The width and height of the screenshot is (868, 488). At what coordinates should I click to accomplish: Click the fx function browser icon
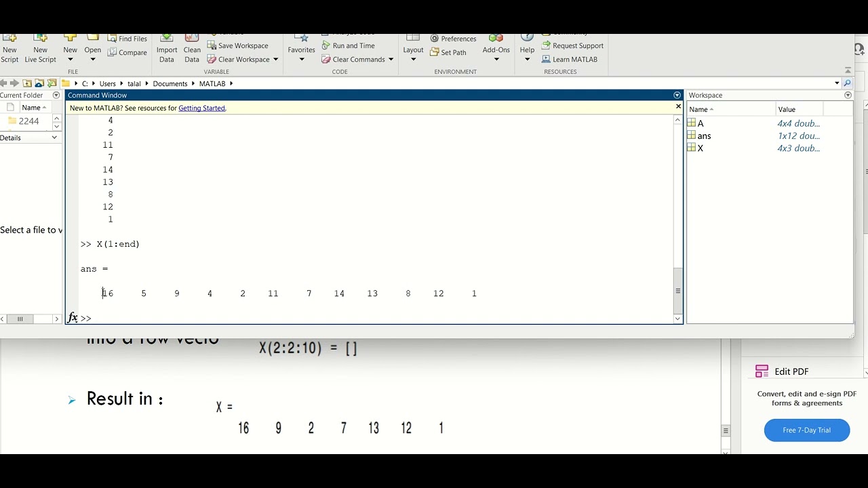[x=73, y=318]
